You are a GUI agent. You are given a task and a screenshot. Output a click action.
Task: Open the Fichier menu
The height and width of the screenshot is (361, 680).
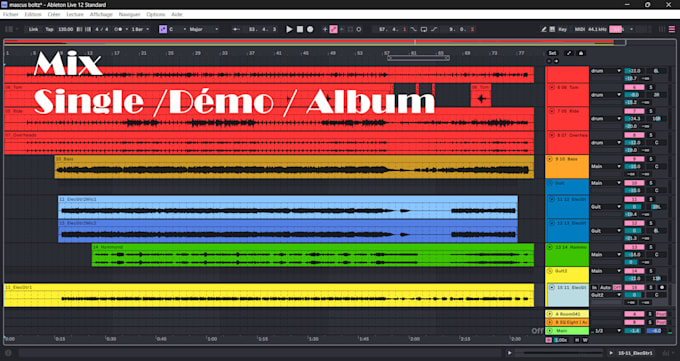tap(11, 14)
